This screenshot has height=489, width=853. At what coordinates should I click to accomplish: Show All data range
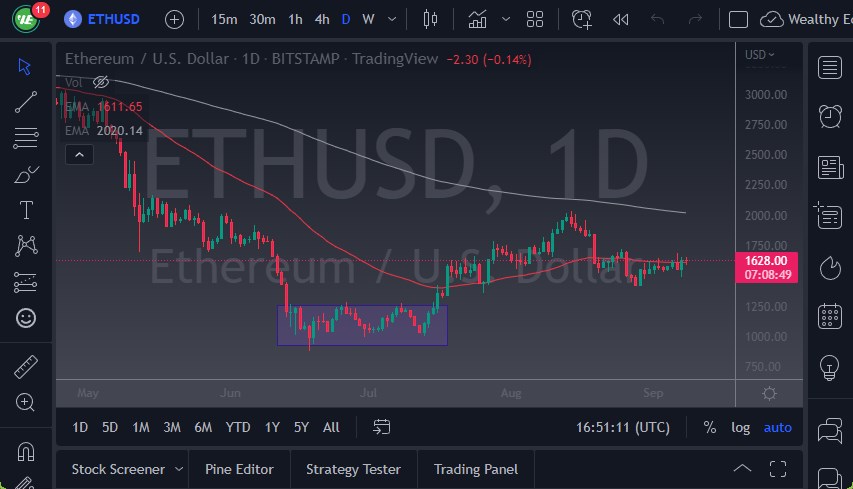point(331,428)
